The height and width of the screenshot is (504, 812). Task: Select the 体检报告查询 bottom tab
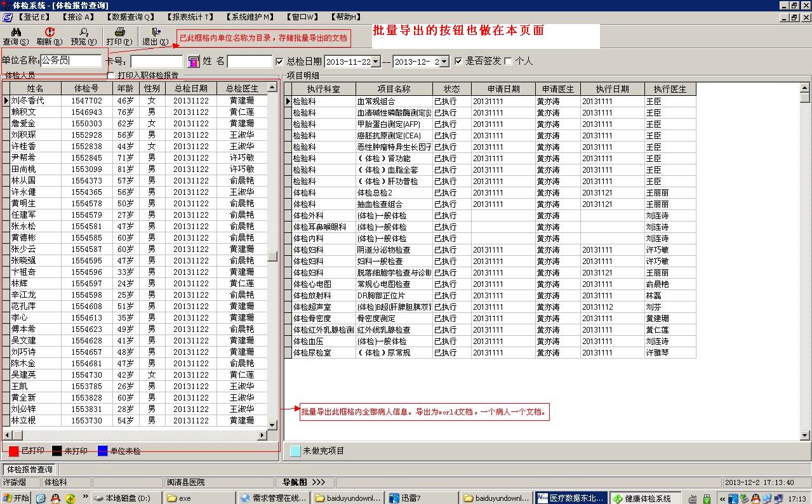30,470
